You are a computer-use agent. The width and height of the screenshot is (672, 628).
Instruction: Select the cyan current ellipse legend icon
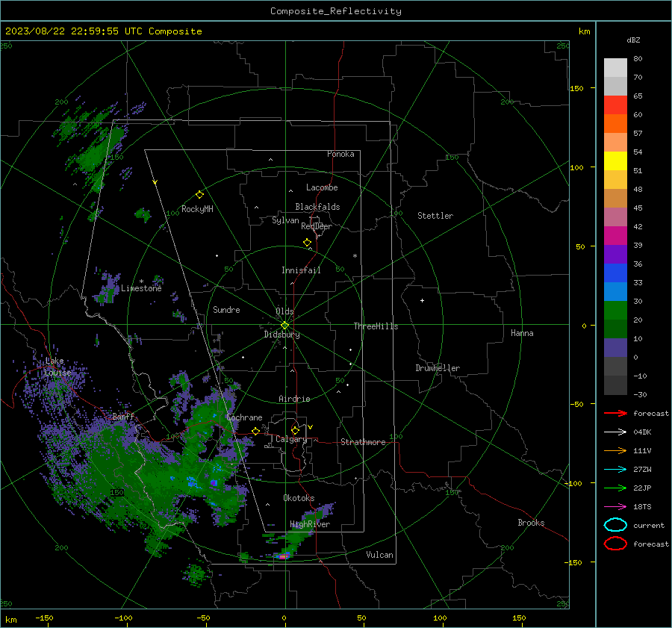[x=615, y=525]
